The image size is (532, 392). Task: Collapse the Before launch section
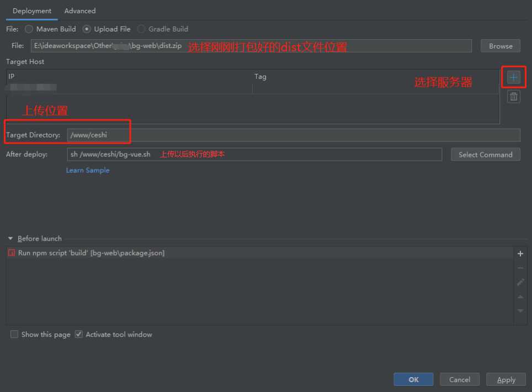point(10,239)
